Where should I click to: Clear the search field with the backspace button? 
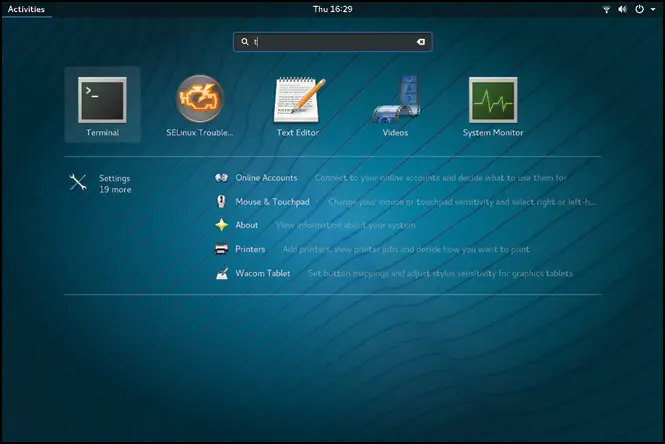(421, 42)
